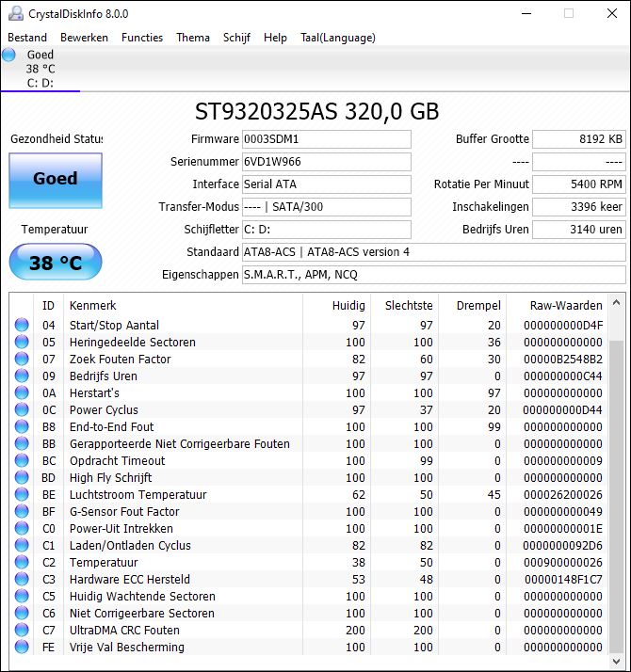Click the Goed health status button
Screen dimensions: 631x672
56,179
